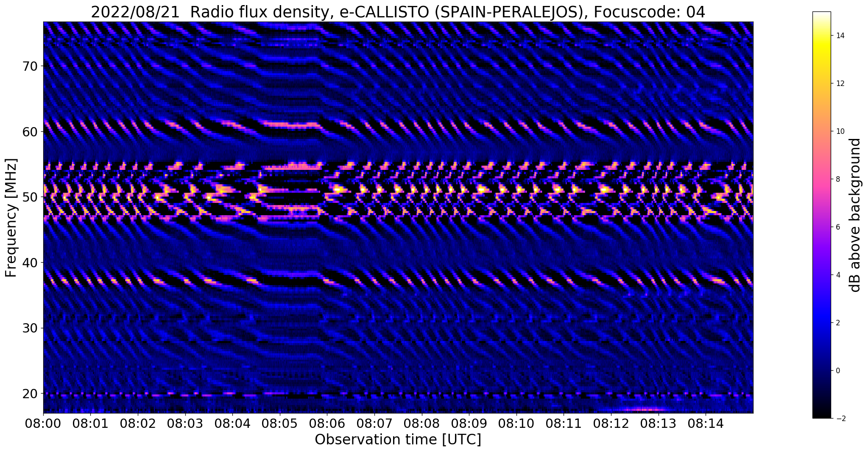The image size is (868, 452).
Task: Click the colorbar tick label 0
Action: point(837,371)
